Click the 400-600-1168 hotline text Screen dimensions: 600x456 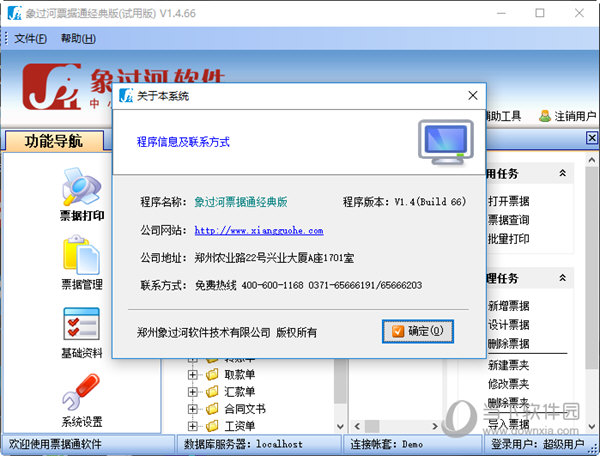coord(272,285)
